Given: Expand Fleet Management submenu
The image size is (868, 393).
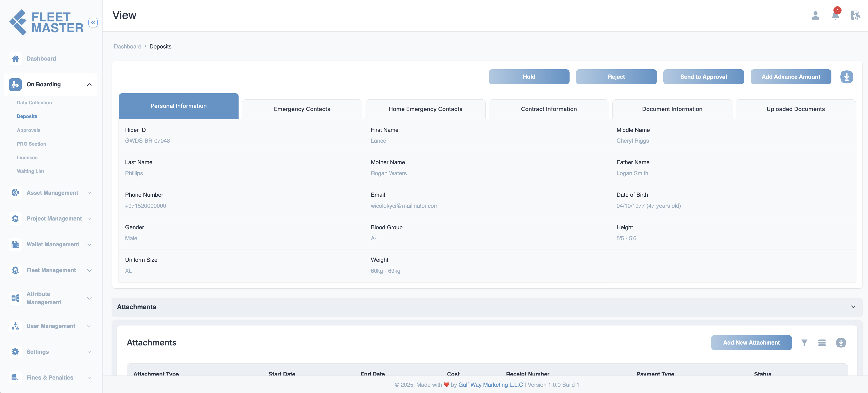Looking at the screenshot, I should tap(89, 271).
